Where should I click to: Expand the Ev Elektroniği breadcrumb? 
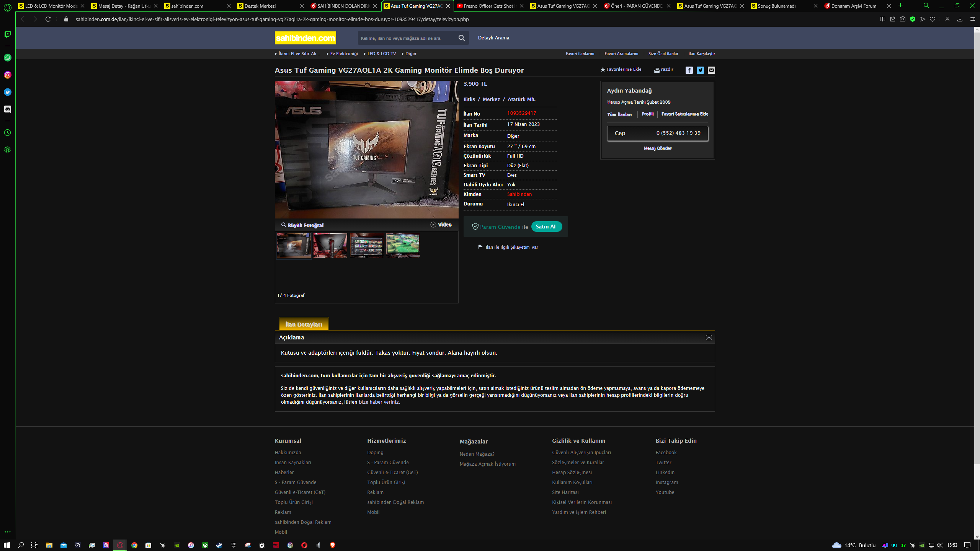tap(343, 54)
